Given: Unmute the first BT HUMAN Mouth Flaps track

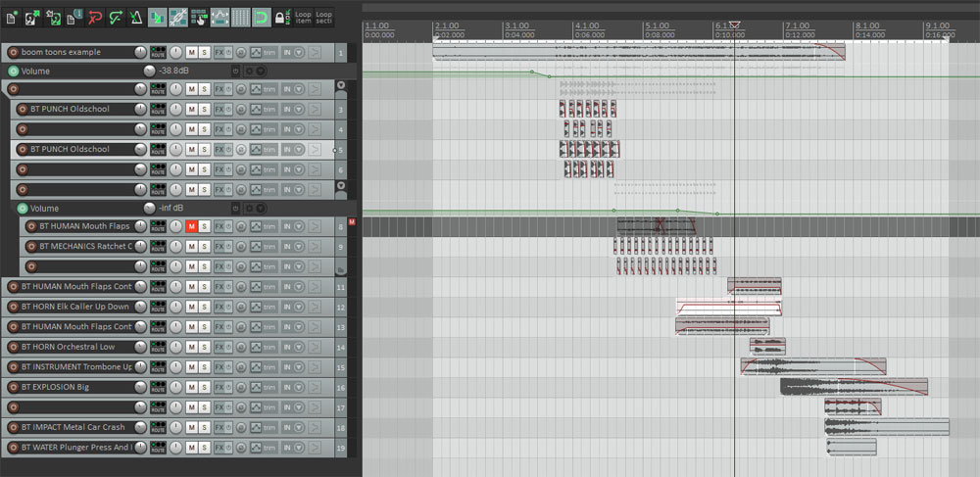Looking at the screenshot, I should tap(191, 226).
